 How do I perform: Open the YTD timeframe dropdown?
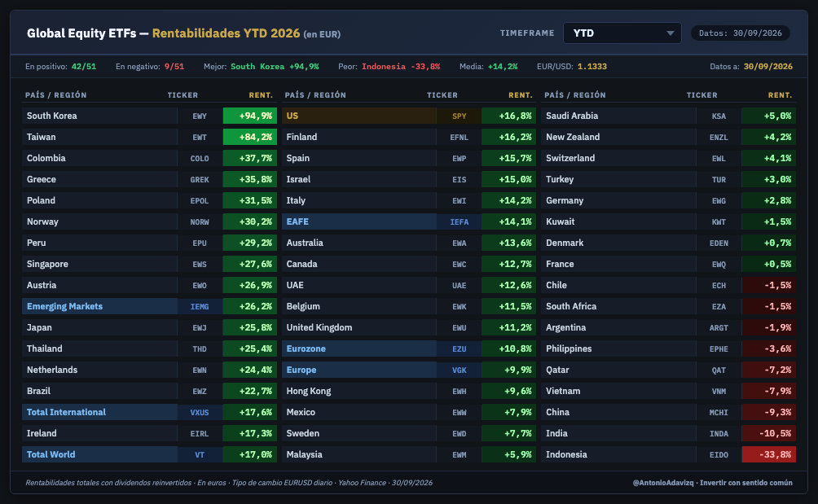pos(622,33)
